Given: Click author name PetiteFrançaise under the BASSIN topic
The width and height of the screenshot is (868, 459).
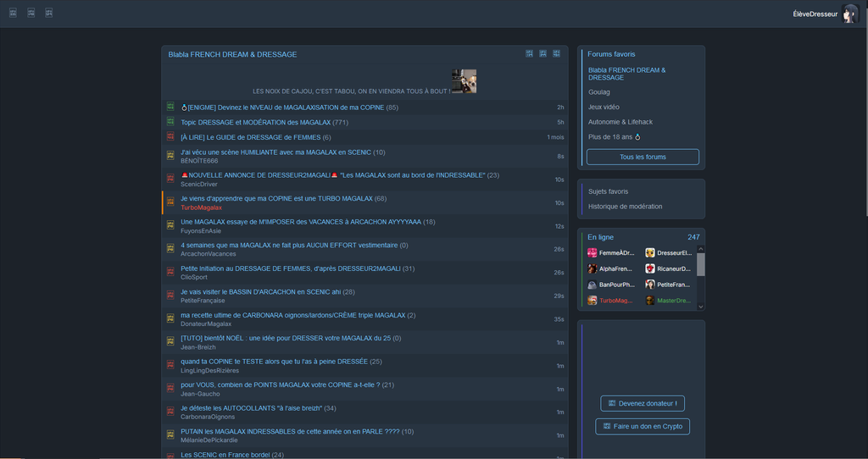Looking at the screenshot, I should pos(203,301).
